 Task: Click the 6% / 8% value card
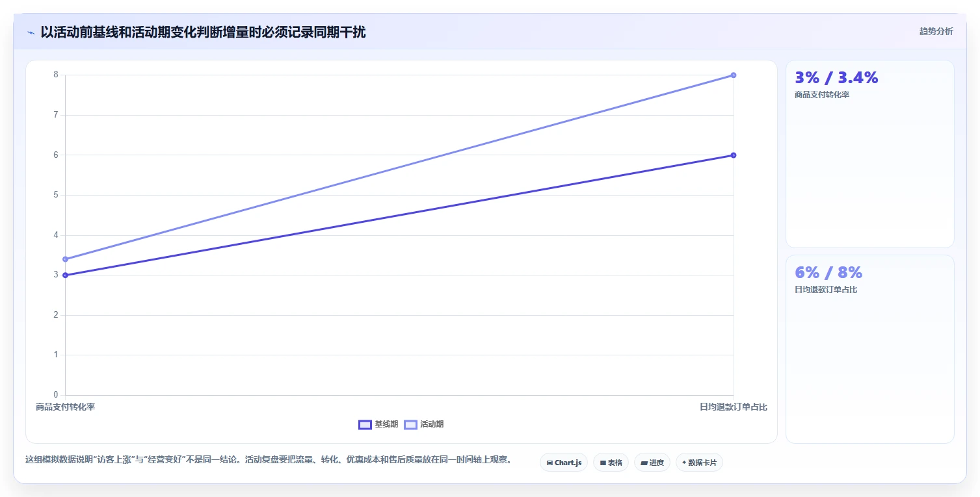tap(870, 349)
